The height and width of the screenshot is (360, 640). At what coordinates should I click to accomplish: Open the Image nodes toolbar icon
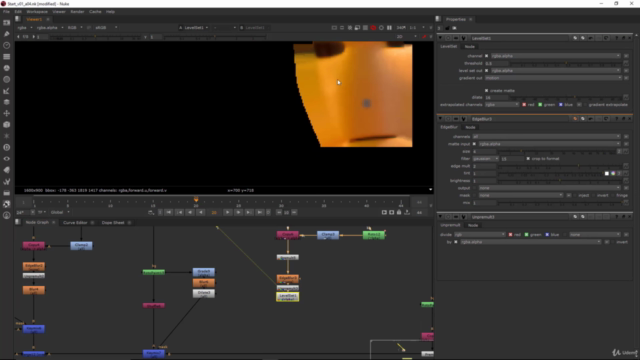click(7, 22)
